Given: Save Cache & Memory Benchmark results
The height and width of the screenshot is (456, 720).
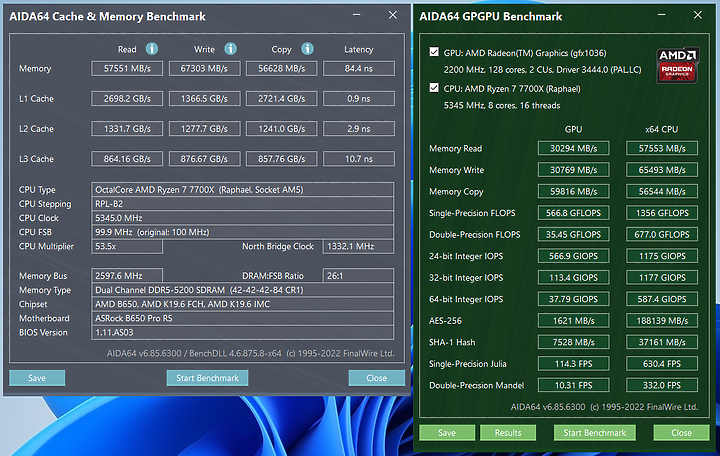Looking at the screenshot, I should pos(37,378).
